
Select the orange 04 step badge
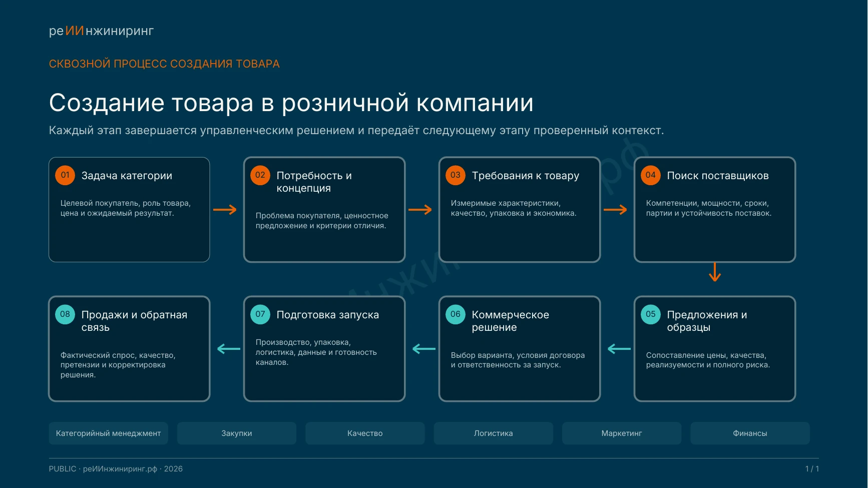[651, 175]
